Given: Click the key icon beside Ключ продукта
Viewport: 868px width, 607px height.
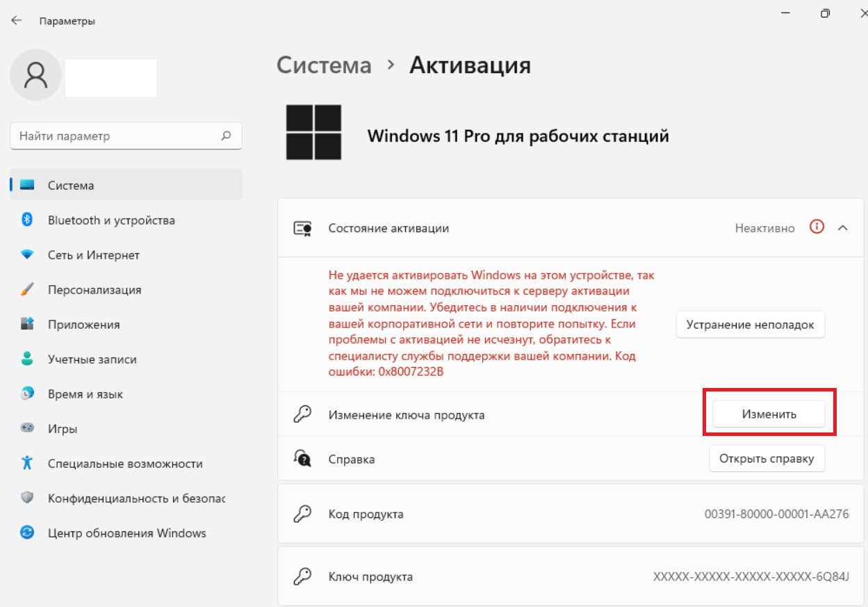Looking at the screenshot, I should click(x=302, y=576).
